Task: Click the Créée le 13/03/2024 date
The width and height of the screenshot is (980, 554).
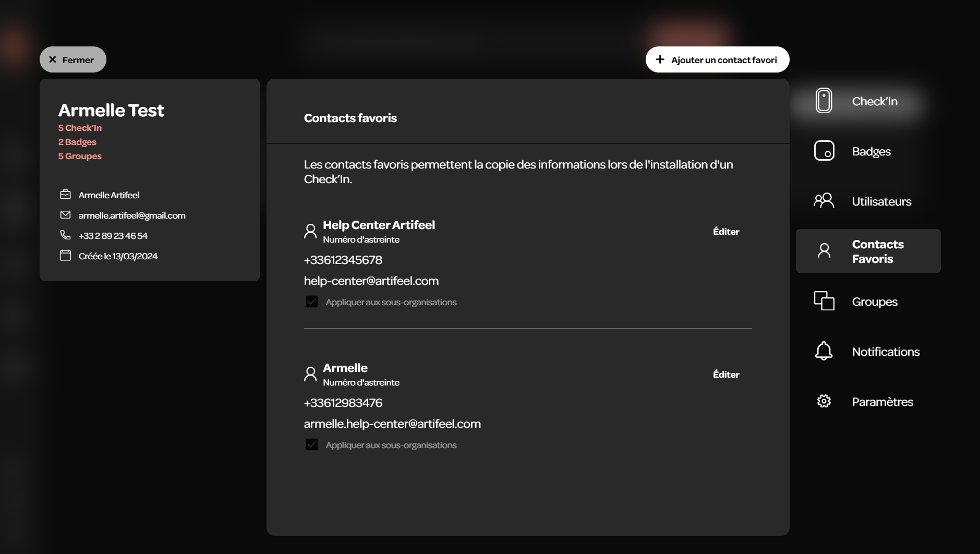Action: click(118, 256)
